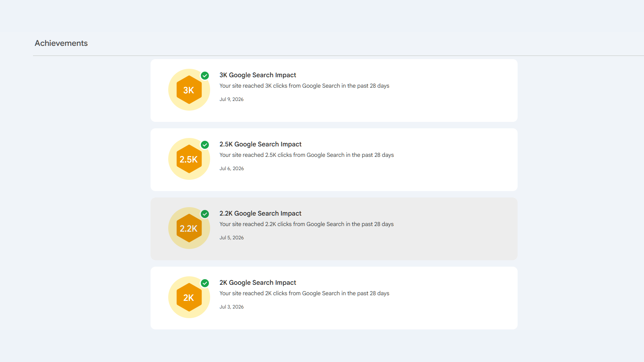Click the 2K hexagon badge icon

click(x=189, y=297)
